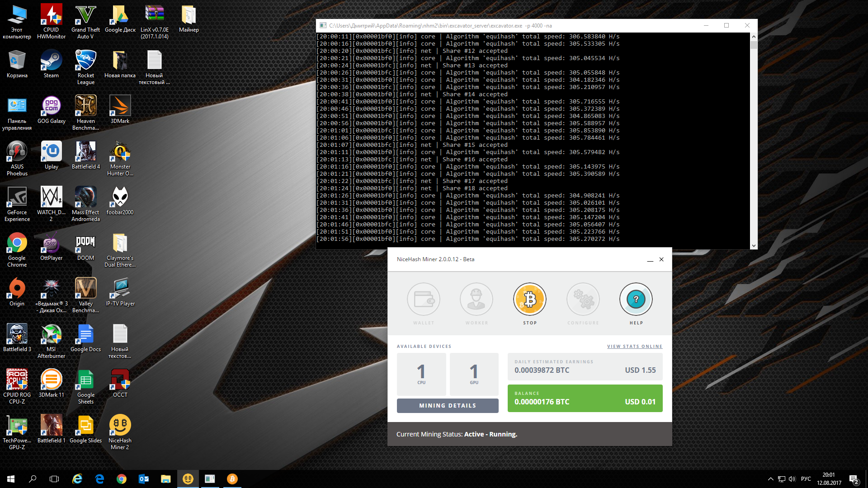Viewport: 868px width, 488px height.
Task: Click the green Balance panel
Action: [x=585, y=398]
